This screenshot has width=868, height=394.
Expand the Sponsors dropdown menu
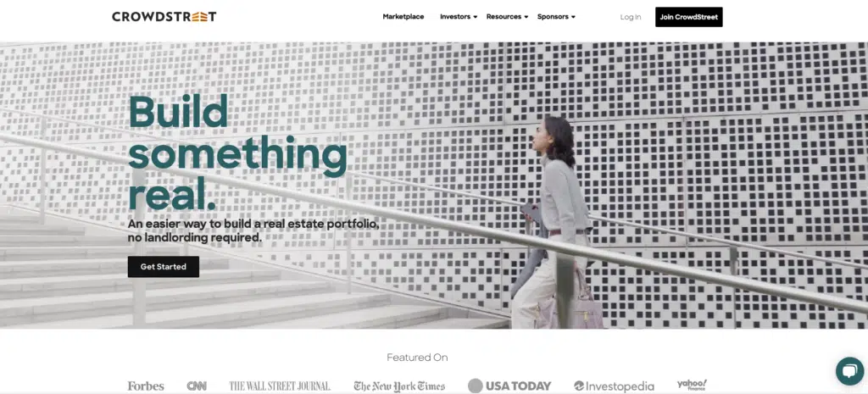click(x=556, y=17)
